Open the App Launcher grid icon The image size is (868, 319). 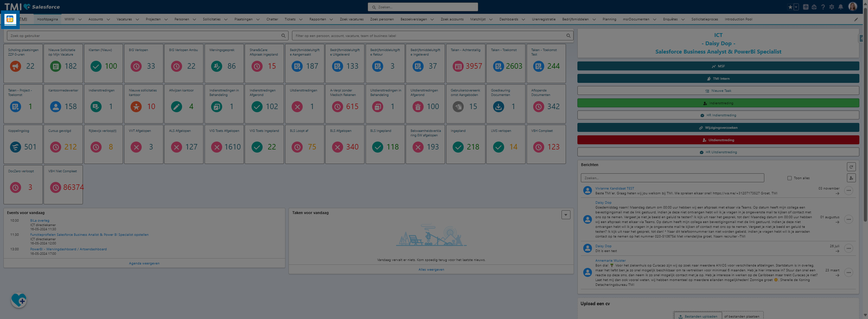(x=10, y=19)
